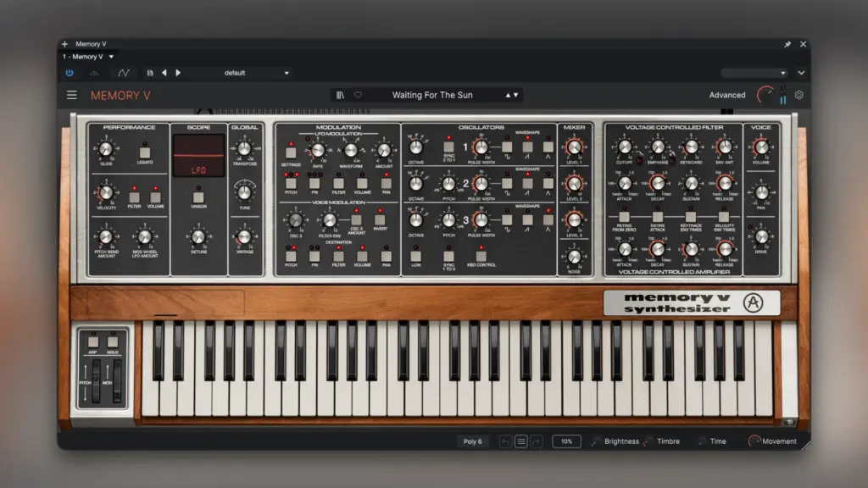
Task: Toggle velocity VOLUME switch in Performance
Action: pyautogui.click(x=156, y=197)
